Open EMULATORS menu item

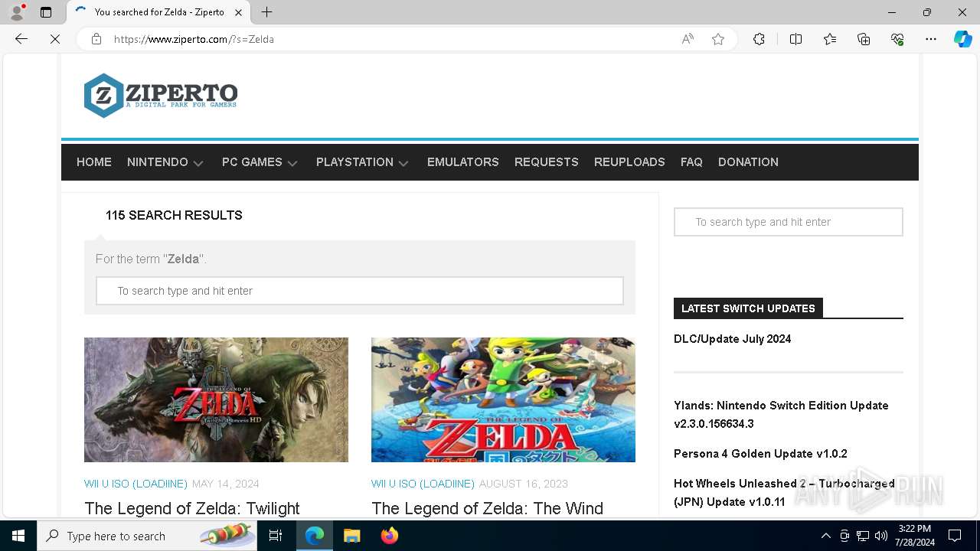click(463, 162)
